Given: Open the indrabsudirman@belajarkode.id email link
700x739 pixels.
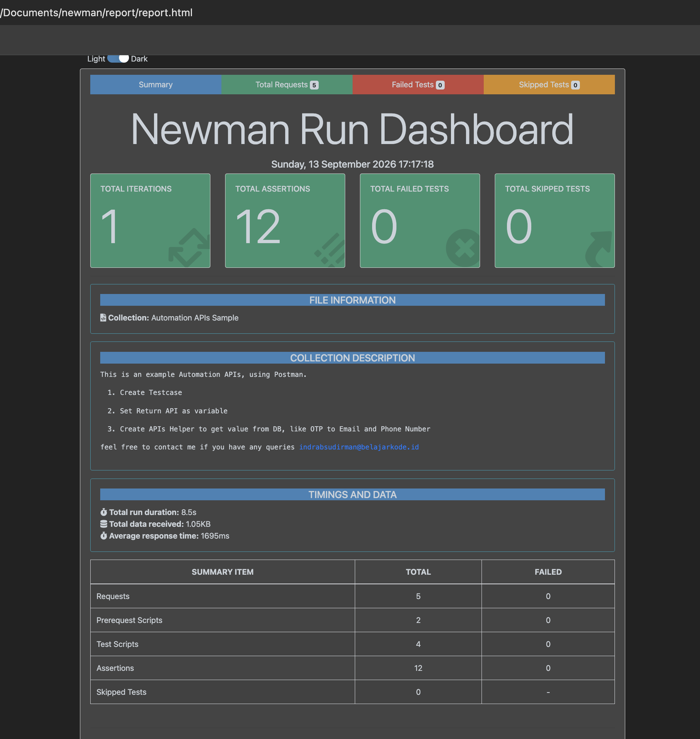Looking at the screenshot, I should (x=359, y=447).
